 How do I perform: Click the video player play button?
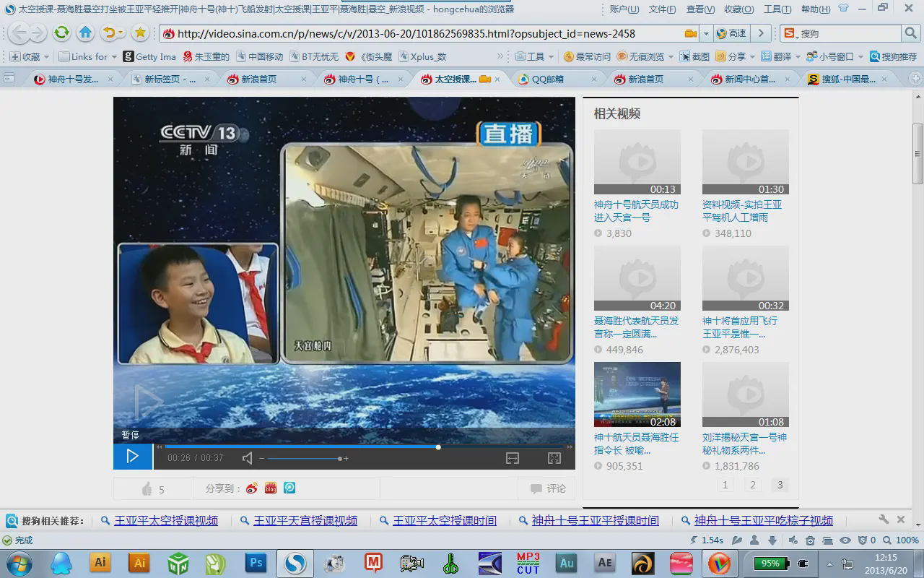(133, 456)
